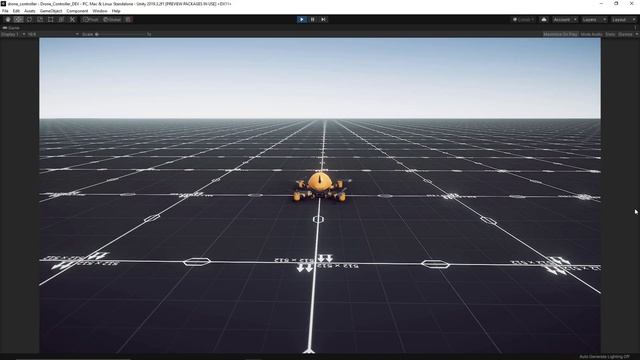Select the Hand tool in Unity toolbar

[x=8, y=20]
